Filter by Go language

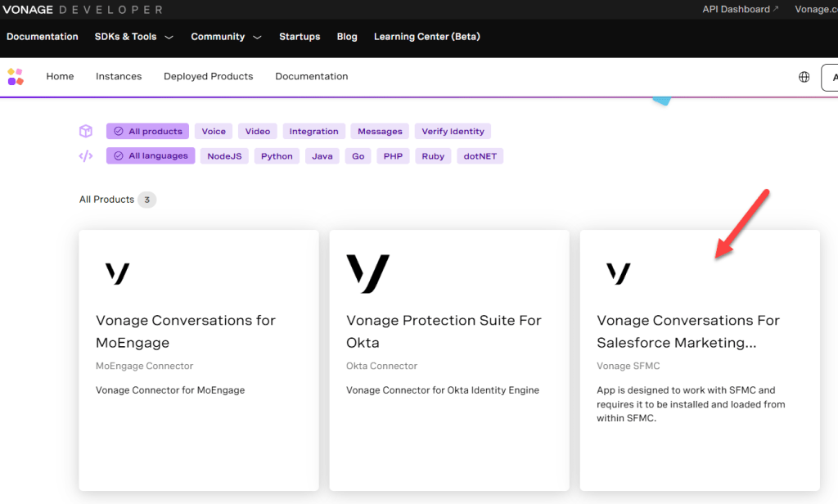358,156
